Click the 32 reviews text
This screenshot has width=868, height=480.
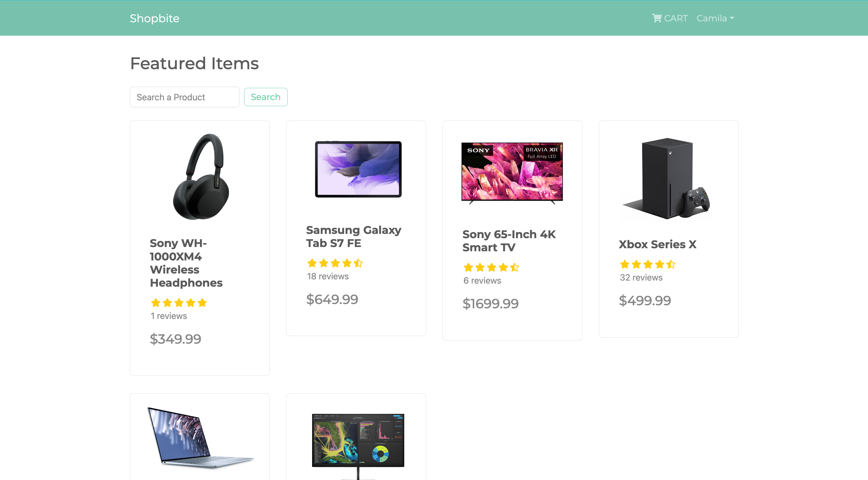pyautogui.click(x=641, y=278)
